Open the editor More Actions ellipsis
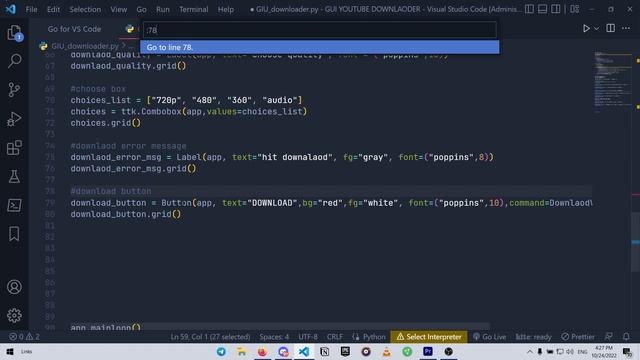 click(x=626, y=28)
